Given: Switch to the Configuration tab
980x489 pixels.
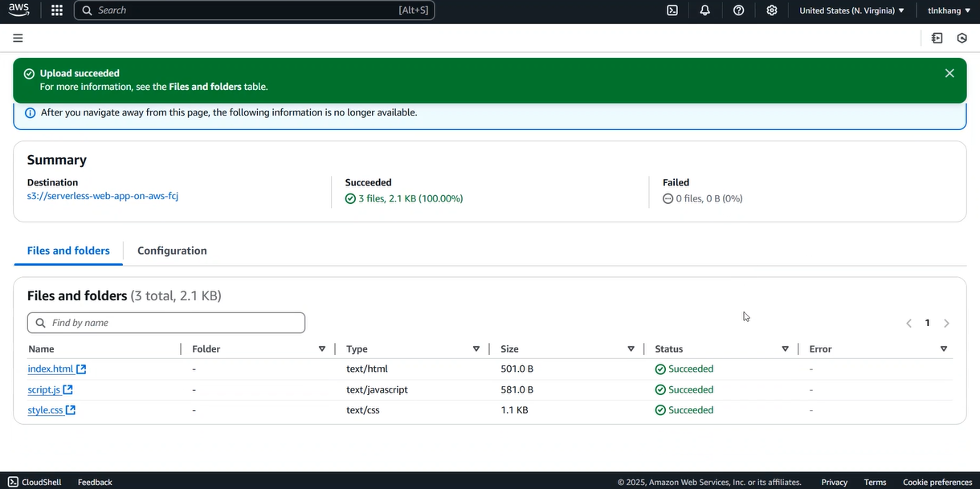Looking at the screenshot, I should (x=172, y=251).
